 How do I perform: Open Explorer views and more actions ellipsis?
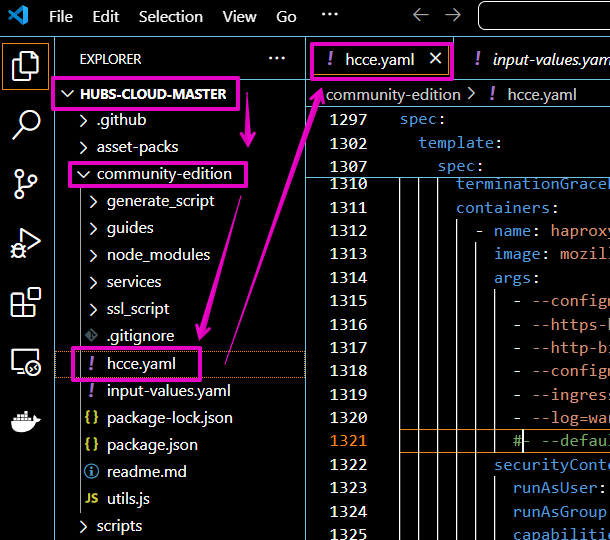click(x=277, y=59)
